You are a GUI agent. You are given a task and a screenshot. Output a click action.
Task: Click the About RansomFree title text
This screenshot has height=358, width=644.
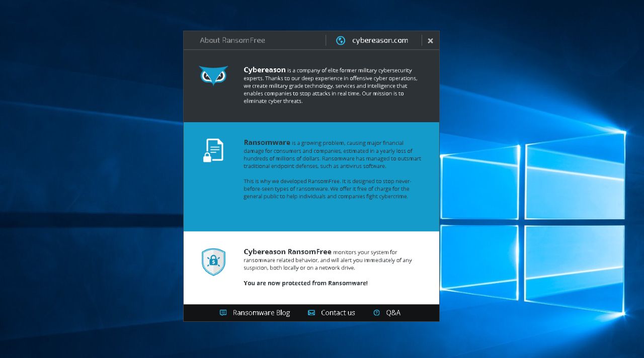point(232,40)
